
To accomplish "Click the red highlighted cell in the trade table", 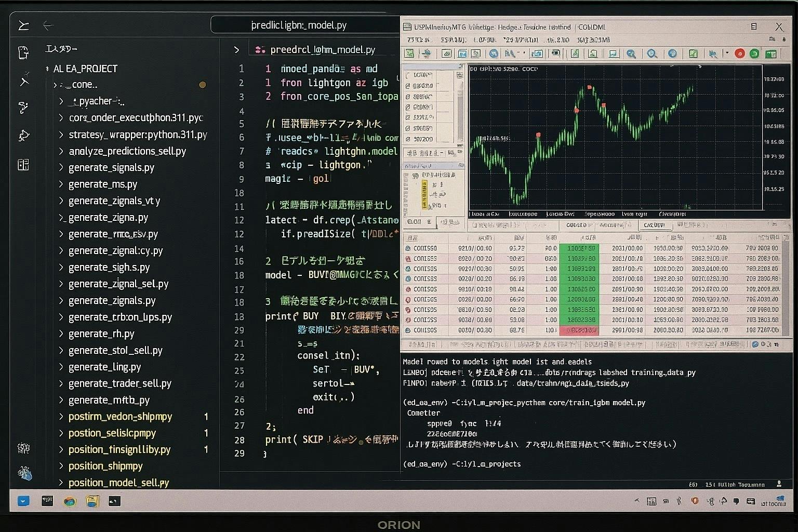I will point(579,330).
